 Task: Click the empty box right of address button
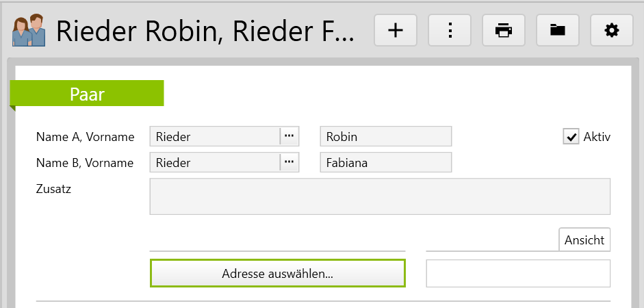[517, 274]
